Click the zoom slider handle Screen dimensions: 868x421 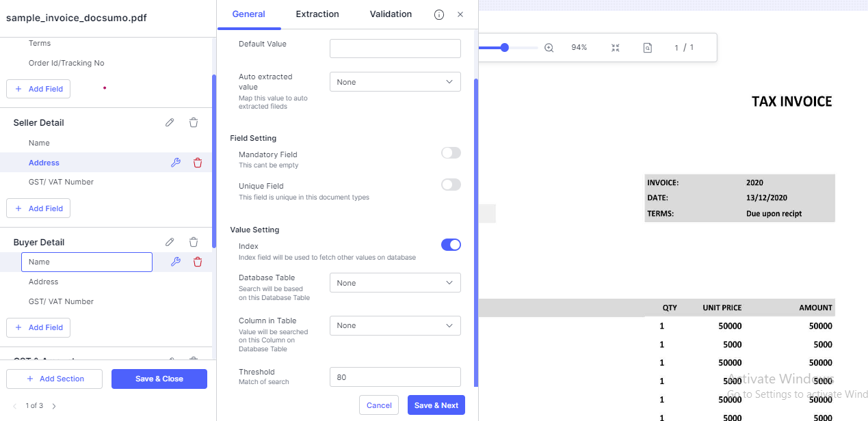click(x=505, y=48)
